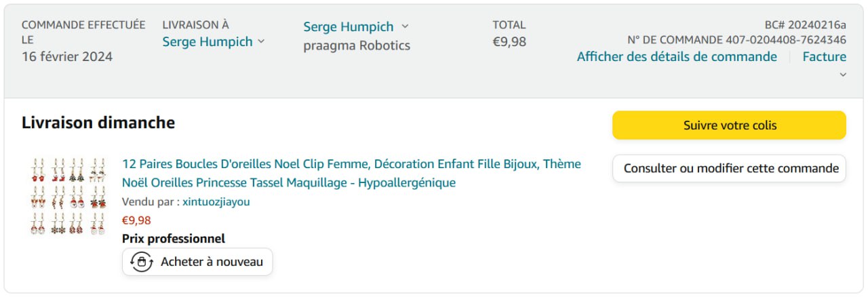Screen dimensions: 868x297
Task: Click the order date 16 février 2024
Action: tap(67, 56)
